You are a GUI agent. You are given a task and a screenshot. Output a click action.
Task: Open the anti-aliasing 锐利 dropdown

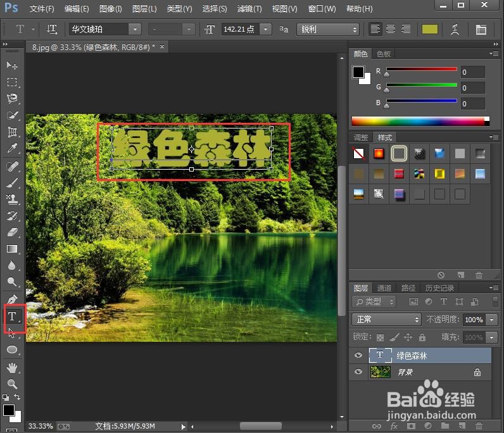[x=327, y=29]
